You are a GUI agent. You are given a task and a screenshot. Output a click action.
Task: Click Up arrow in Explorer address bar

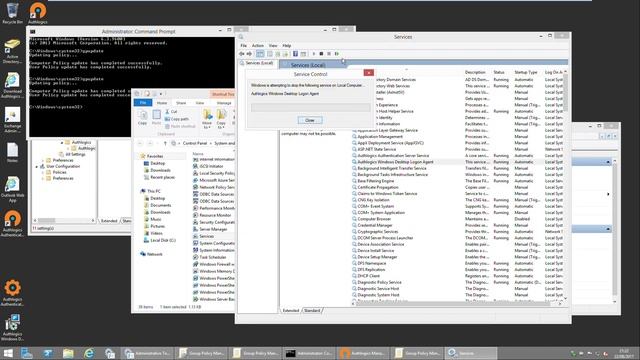pyautogui.click(x=165, y=143)
